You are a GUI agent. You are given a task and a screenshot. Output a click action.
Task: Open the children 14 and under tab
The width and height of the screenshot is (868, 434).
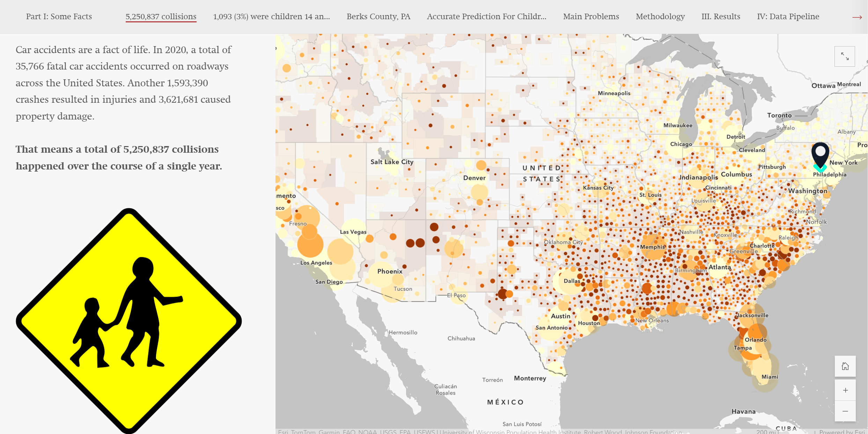(271, 16)
